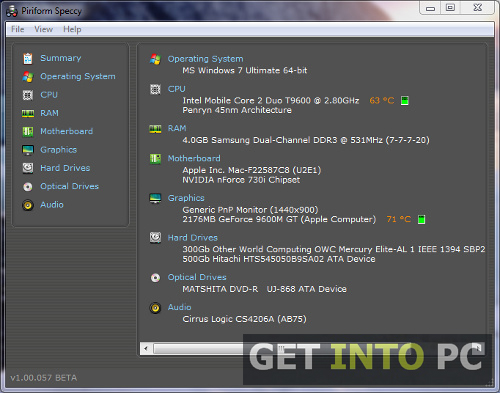Click the Windows flag icon beside Operating System heading
500x393 pixels.
[x=155, y=59]
